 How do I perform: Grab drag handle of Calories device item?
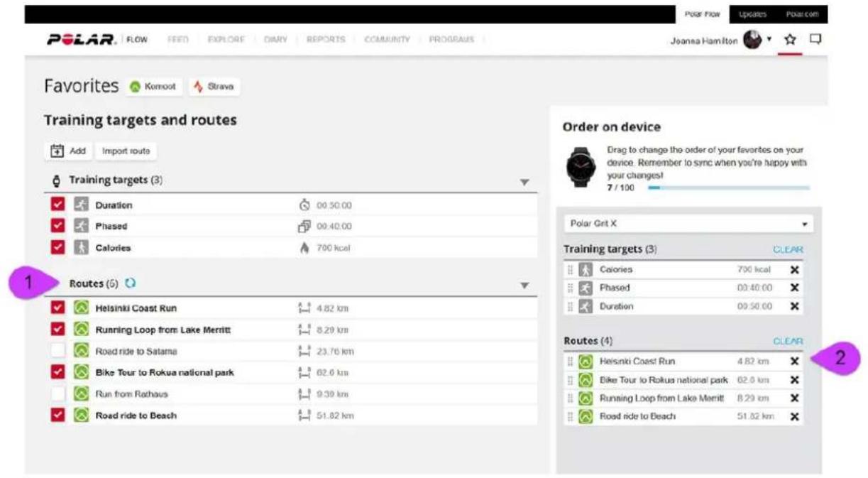pos(570,270)
